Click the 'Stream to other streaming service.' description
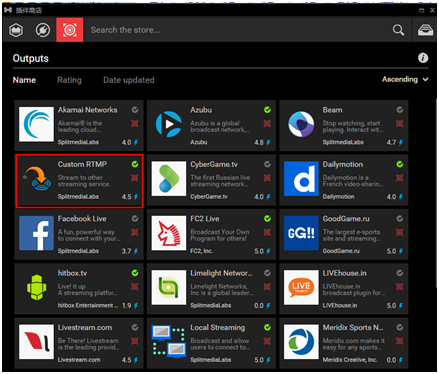 (x=84, y=181)
